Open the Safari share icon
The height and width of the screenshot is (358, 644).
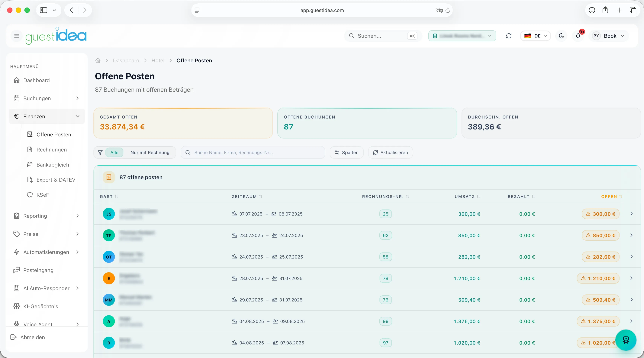(605, 10)
